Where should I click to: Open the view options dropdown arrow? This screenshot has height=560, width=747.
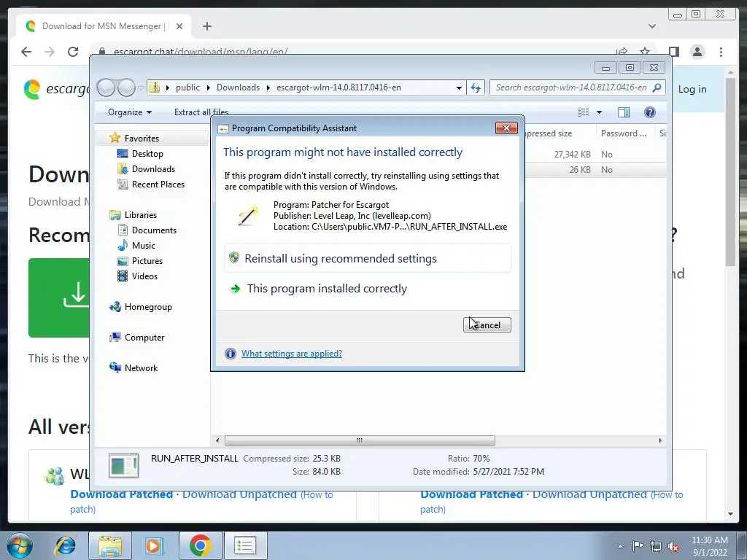(x=600, y=112)
